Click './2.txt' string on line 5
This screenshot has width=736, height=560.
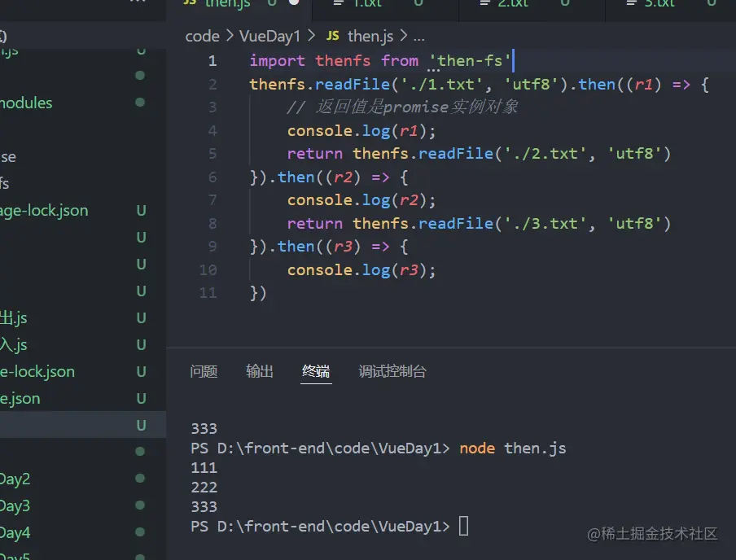tap(545, 154)
